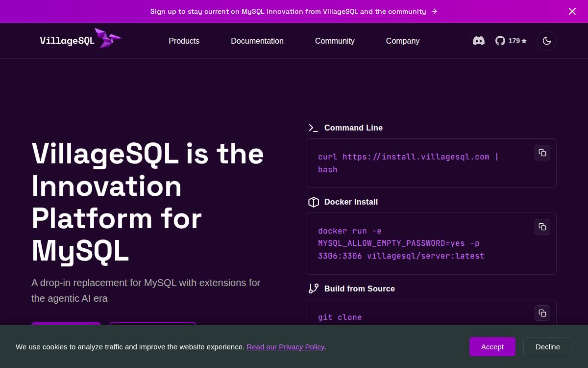Select the curl install.villagesql.com command text
This screenshot has width=588, height=368.
pyautogui.click(x=408, y=163)
